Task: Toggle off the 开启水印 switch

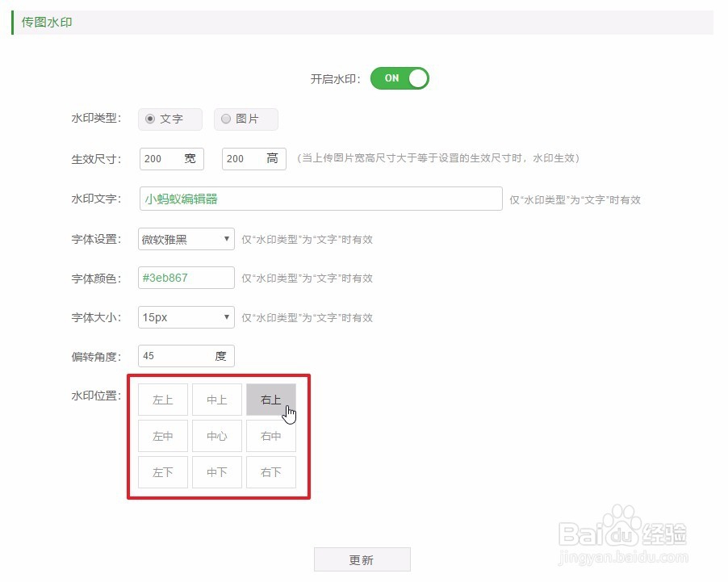Action: coord(399,78)
